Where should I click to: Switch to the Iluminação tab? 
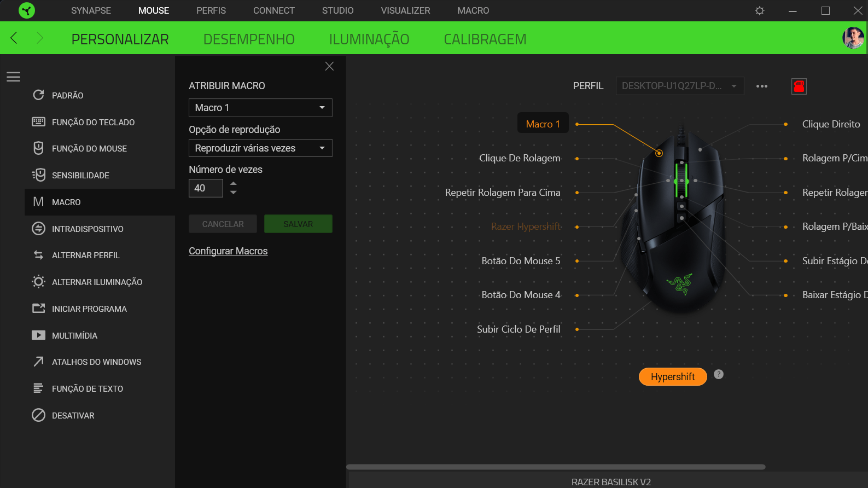[369, 39]
